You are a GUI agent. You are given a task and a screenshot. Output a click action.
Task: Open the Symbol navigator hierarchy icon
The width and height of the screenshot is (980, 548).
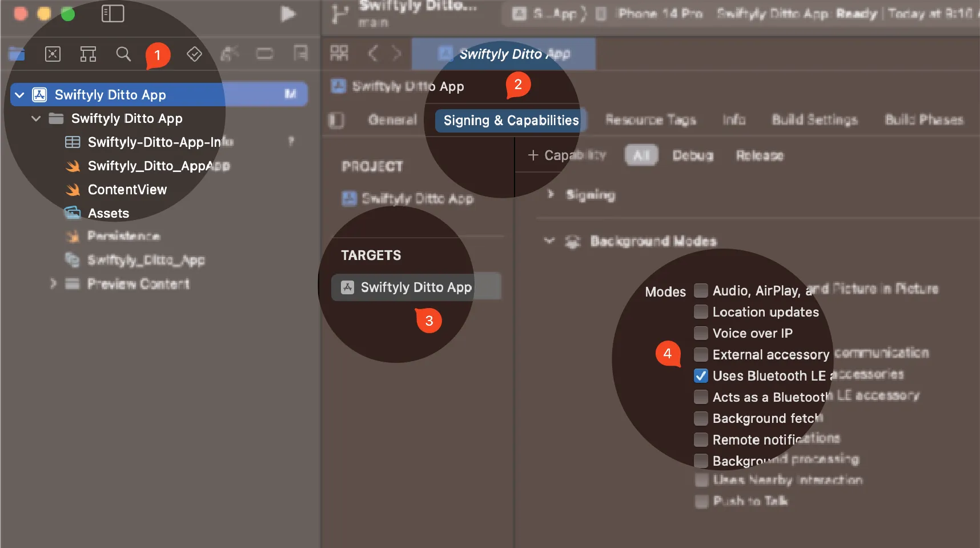[88, 54]
